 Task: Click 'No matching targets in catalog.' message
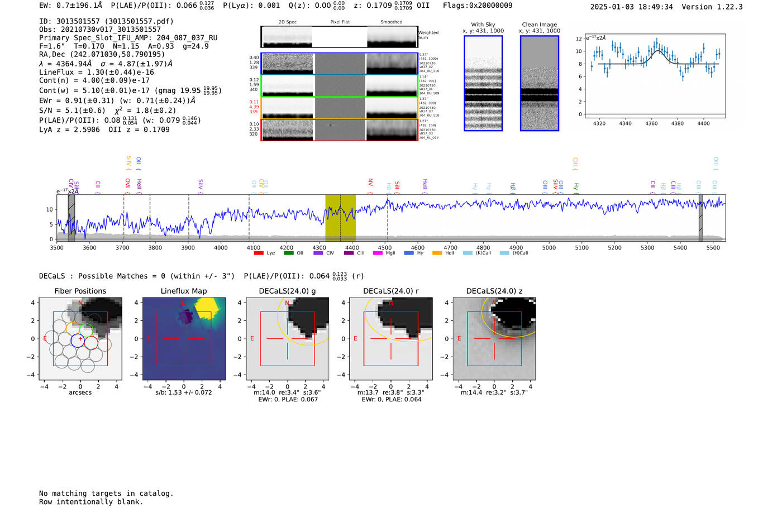pos(106,493)
